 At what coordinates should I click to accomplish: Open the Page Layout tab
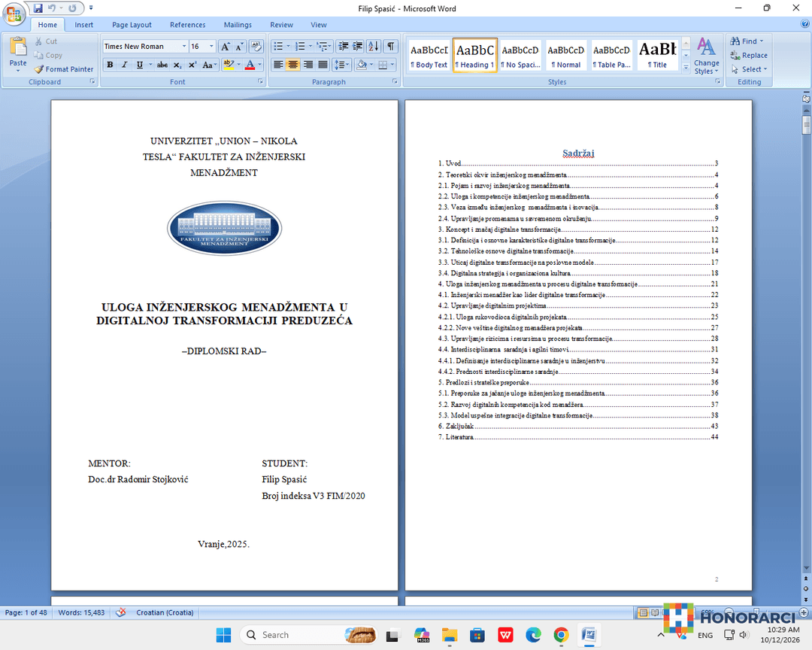132,24
